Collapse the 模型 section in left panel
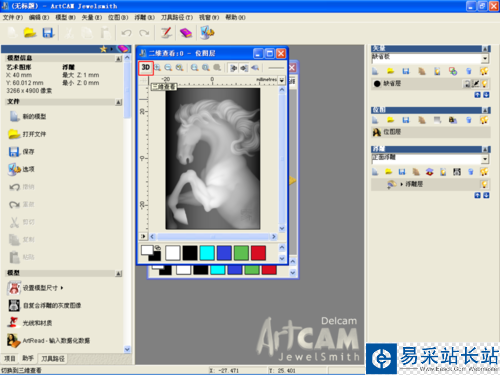500x375 pixels. pyautogui.click(x=119, y=273)
